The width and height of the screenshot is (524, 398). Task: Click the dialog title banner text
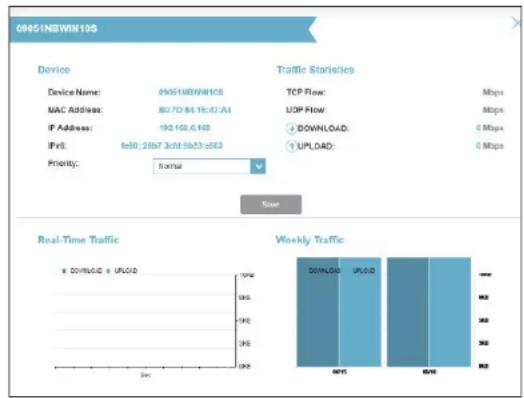[56, 28]
